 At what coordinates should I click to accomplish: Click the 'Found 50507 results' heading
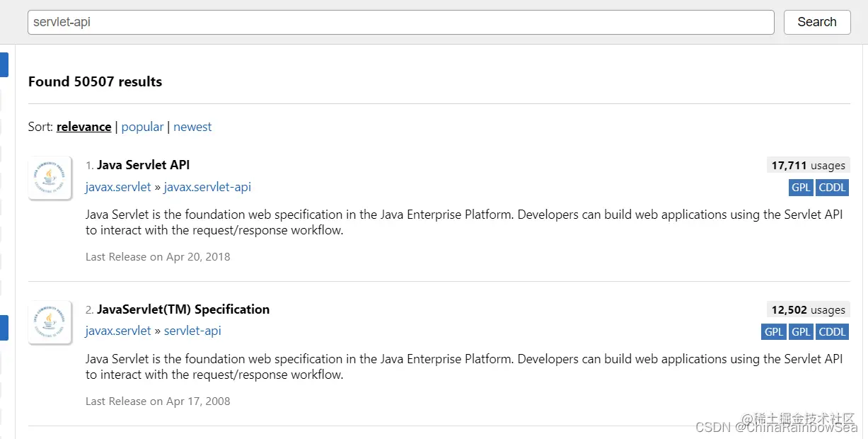[x=96, y=81]
